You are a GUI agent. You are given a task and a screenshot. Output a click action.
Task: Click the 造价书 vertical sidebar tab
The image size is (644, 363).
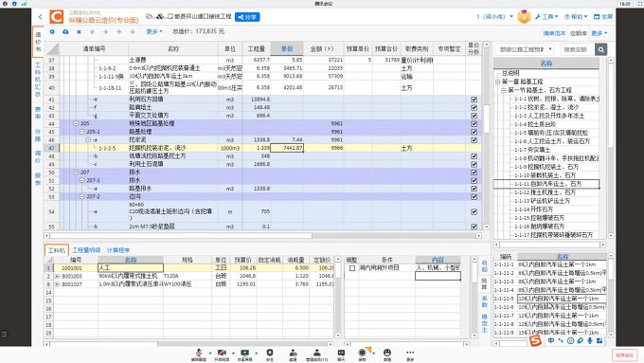click(x=38, y=42)
